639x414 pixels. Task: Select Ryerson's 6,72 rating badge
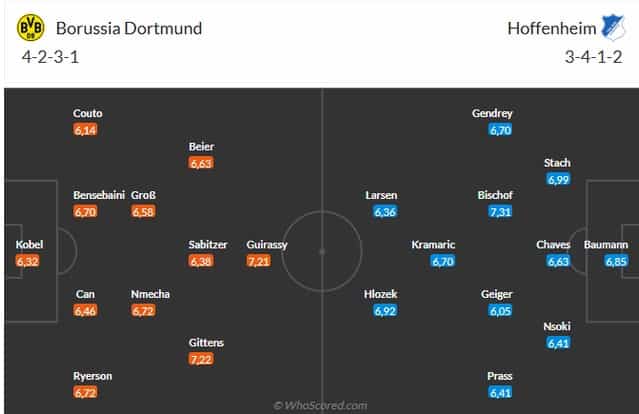coord(85,392)
